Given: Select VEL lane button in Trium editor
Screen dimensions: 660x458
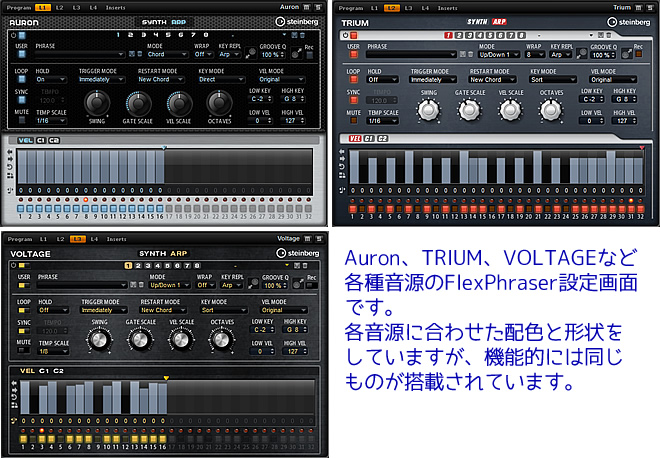Looking at the screenshot, I should pos(355,138).
